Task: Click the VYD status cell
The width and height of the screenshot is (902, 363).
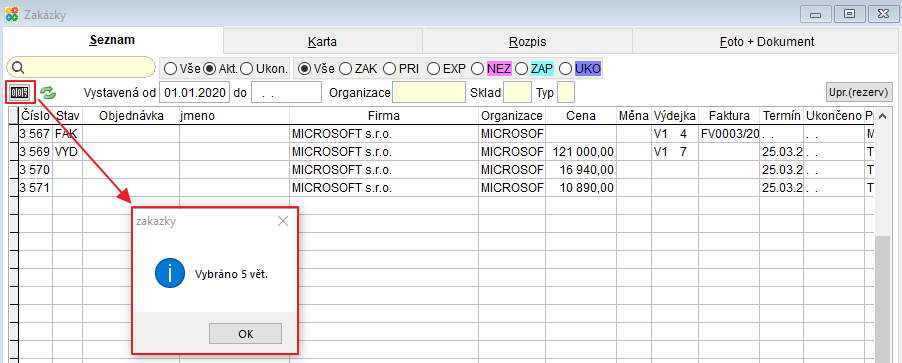Action: (67, 152)
